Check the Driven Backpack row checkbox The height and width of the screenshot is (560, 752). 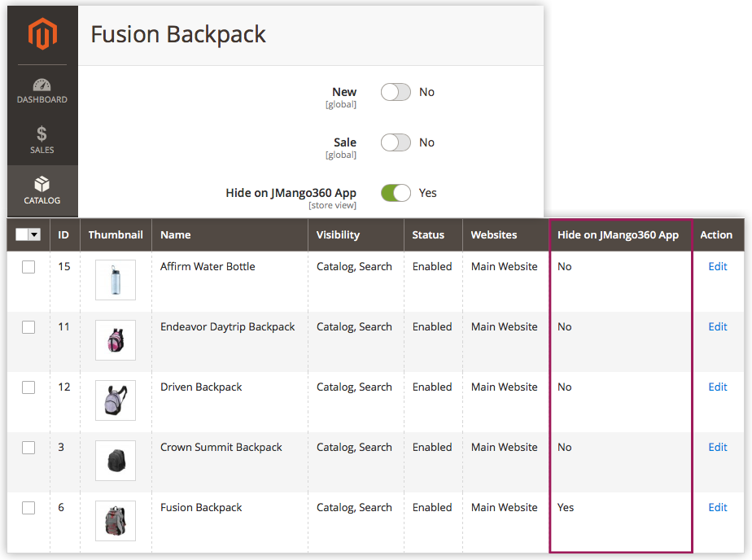(x=28, y=387)
